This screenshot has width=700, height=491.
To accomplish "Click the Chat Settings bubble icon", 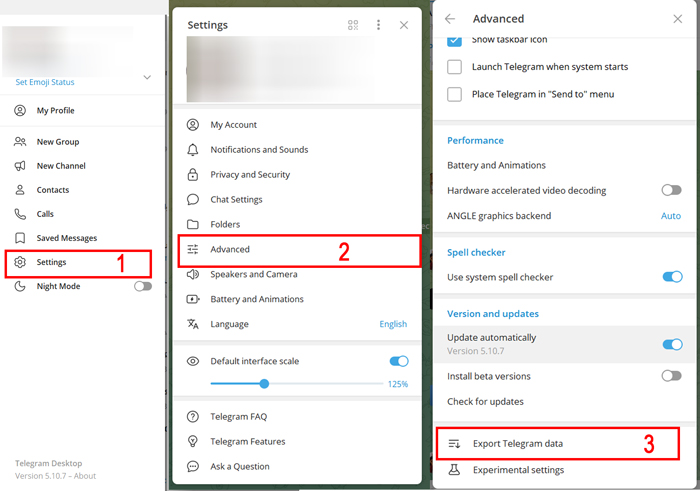I will click(x=193, y=200).
